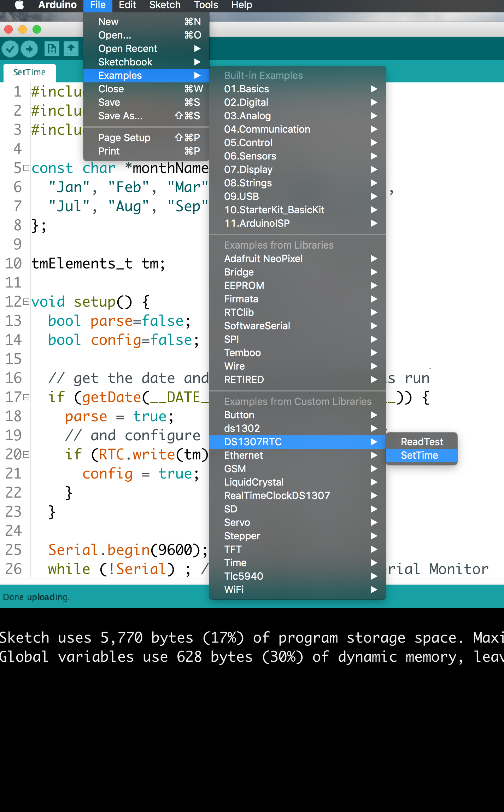Open the 05.Control examples
Viewport: 504px width, 812px height.
point(298,143)
